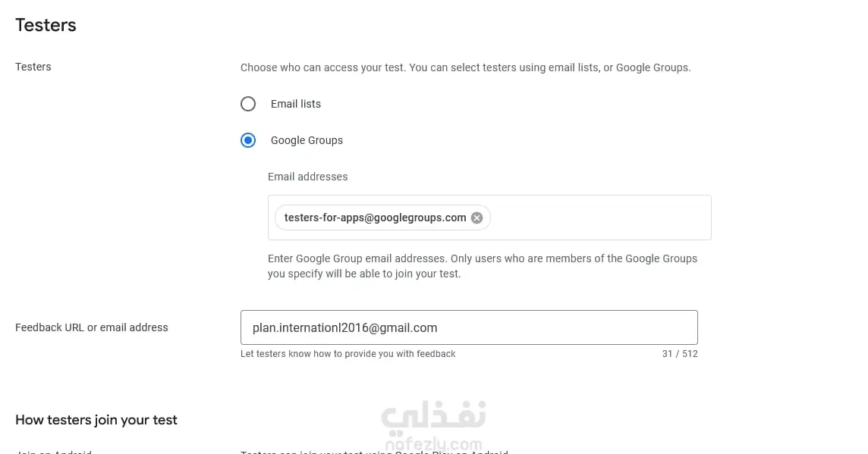Click the Arabic nofezly watermark logo

pos(434,416)
